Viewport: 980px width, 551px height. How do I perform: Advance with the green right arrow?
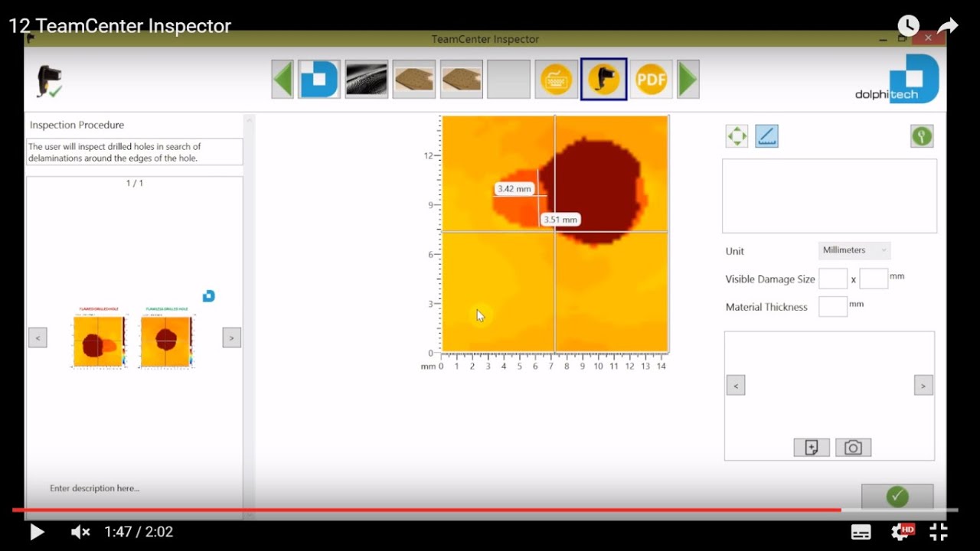tap(688, 80)
